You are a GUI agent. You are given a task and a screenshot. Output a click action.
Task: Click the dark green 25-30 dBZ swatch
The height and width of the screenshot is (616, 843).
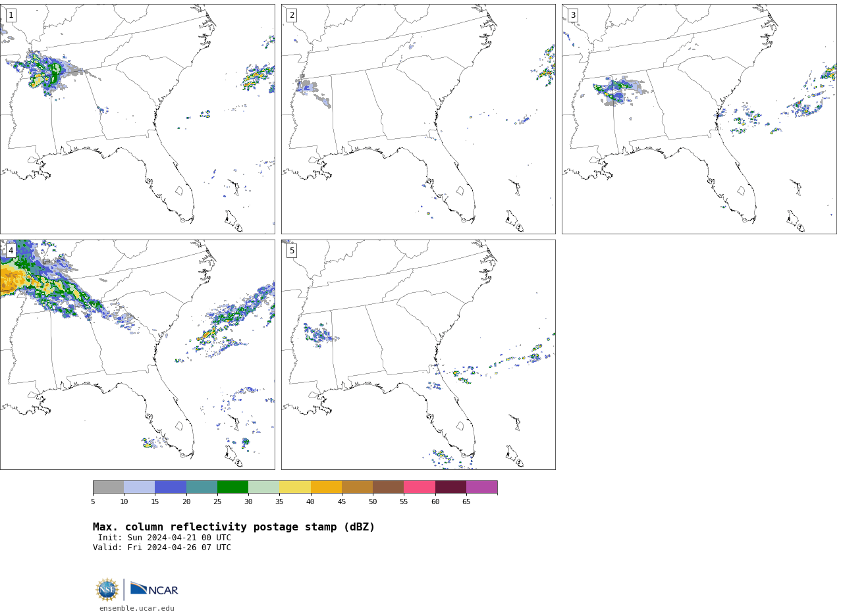(232, 487)
